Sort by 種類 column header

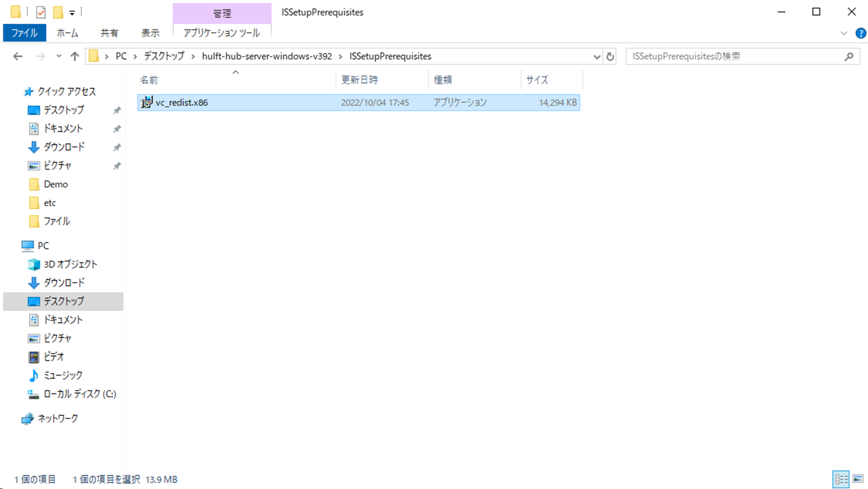click(474, 80)
